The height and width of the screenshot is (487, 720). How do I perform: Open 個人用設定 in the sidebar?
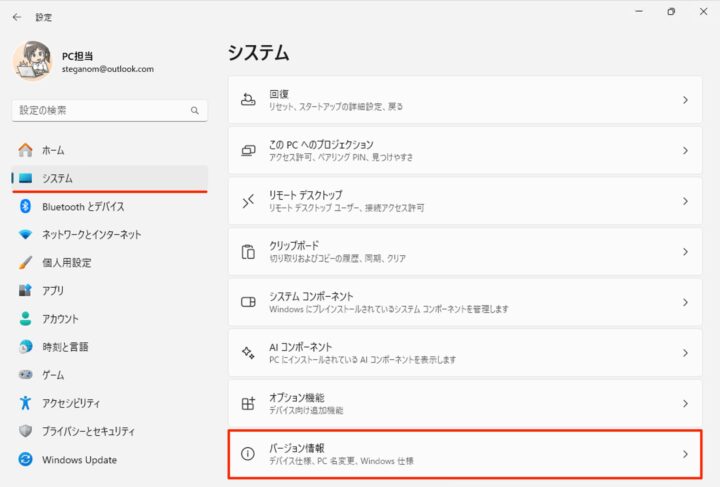pos(109,263)
